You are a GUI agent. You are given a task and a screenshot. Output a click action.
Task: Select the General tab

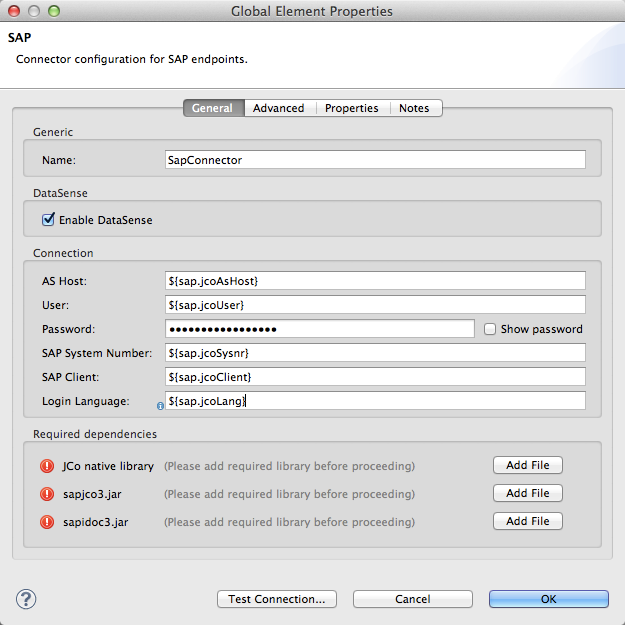tap(212, 108)
